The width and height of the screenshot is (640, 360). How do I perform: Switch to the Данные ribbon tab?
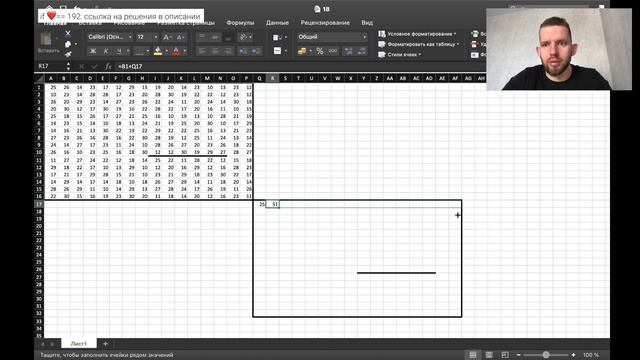(277, 23)
